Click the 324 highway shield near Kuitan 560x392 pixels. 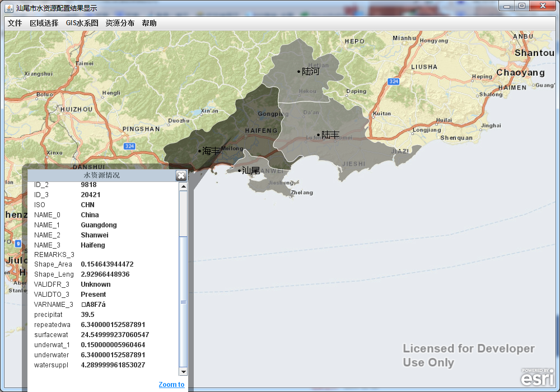coord(394,82)
